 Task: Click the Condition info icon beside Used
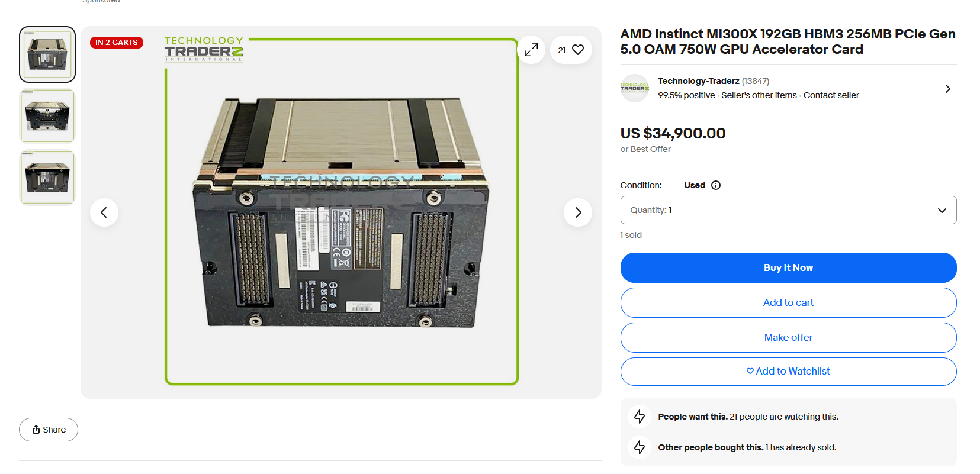[x=716, y=185]
